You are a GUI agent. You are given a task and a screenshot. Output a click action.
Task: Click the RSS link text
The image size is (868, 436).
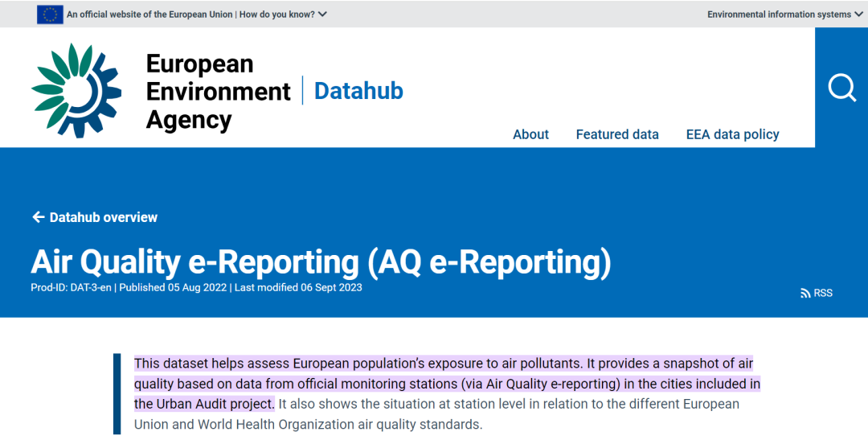pos(823,293)
